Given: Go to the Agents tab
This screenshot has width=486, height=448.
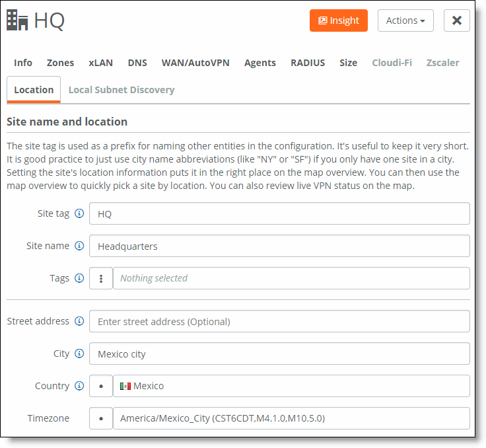Looking at the screenshot, I should (x=260, y=63).
